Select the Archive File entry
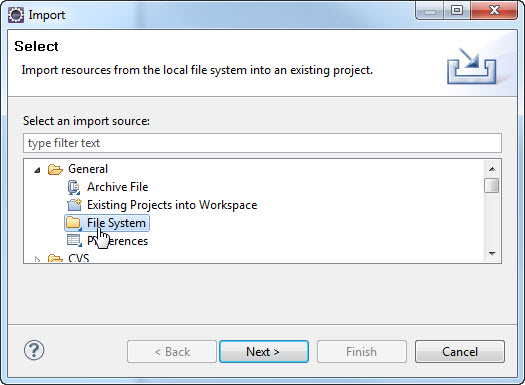Viewport: 525px width, 385px height. (117, 187)
